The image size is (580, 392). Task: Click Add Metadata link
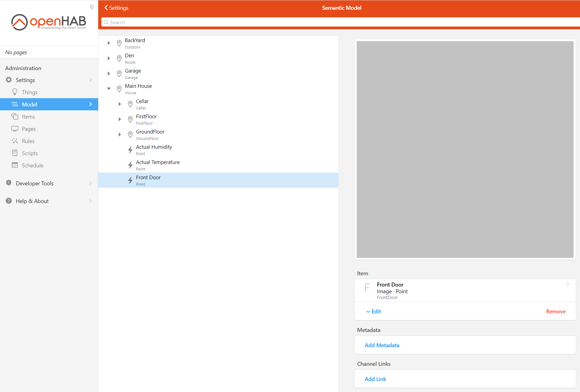click(382, 345)
